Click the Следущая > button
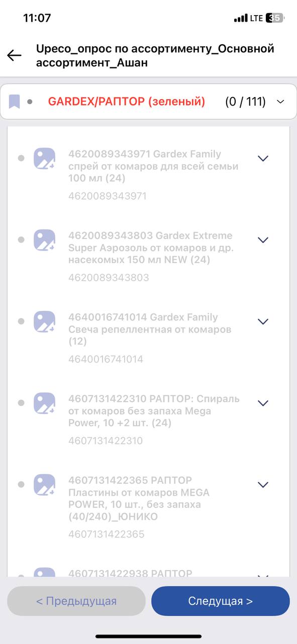This screenshot has width=297, height=644. tap(221, 601)
